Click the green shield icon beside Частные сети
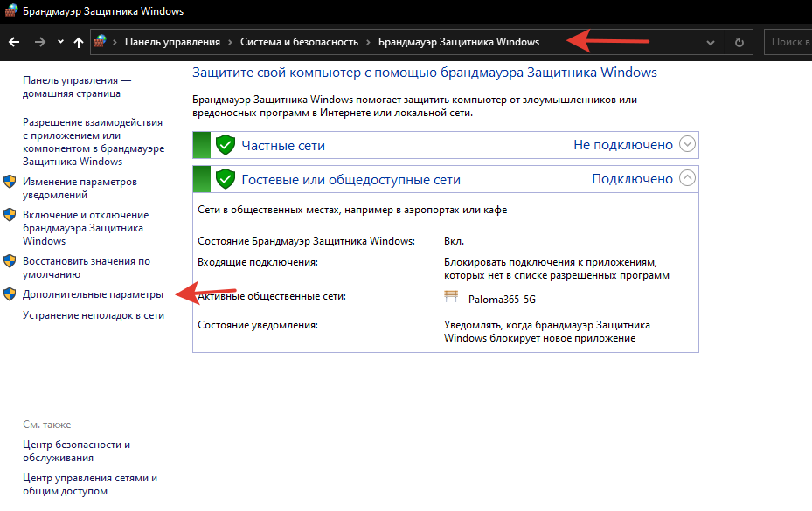This screenshot has width=812, height=511. click(226, 145)
